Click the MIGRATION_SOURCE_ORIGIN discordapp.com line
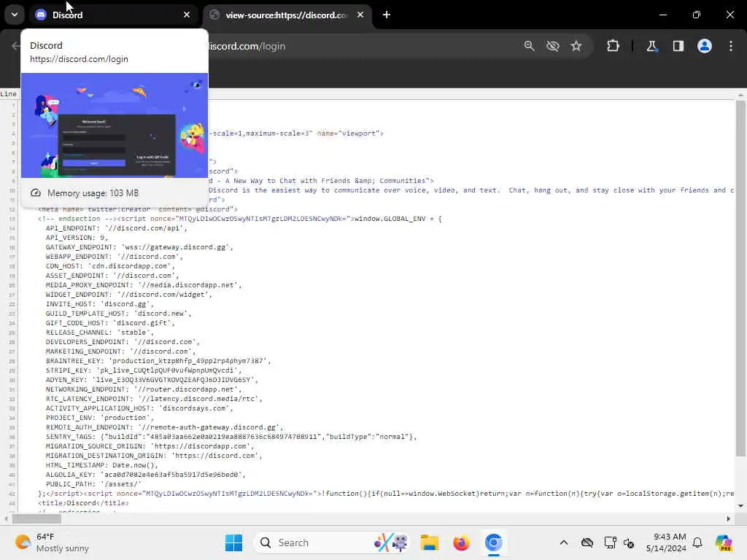 tap(150, 446)
